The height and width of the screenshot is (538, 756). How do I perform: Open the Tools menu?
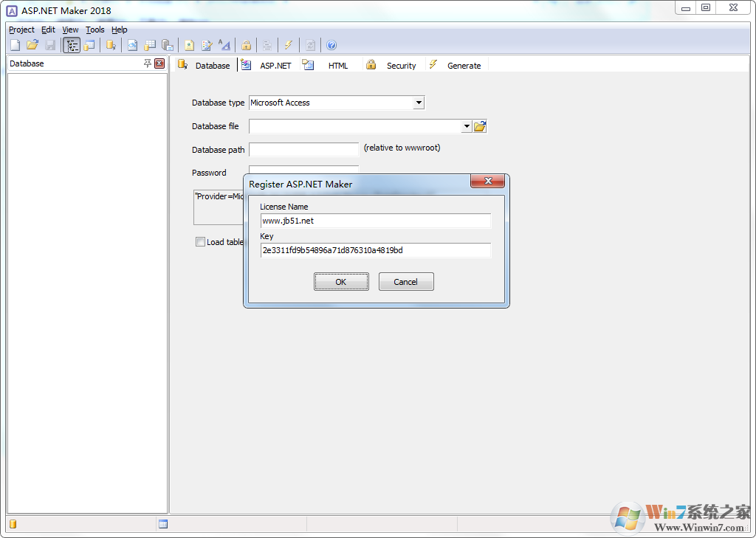click(94, 30)
